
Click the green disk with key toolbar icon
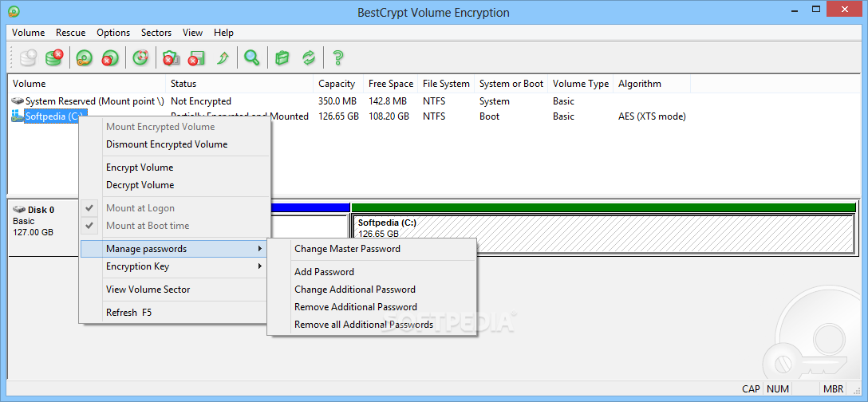click(x=84, y=57)
